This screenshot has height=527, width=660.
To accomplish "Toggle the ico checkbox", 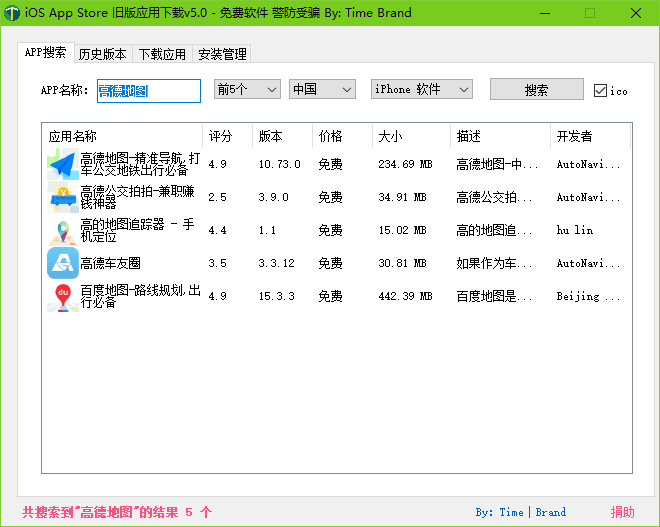I will point(600,90).
